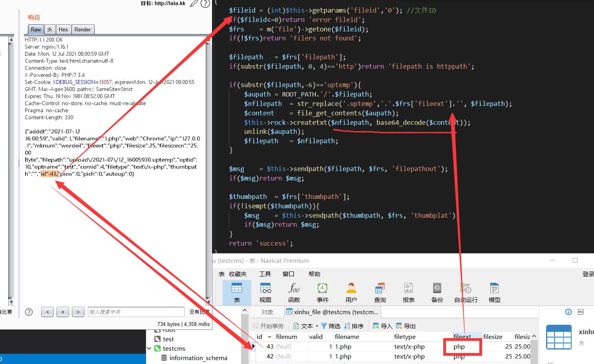
Task: Open the 工具 (Tools) menu
Action: pos(265,274)
